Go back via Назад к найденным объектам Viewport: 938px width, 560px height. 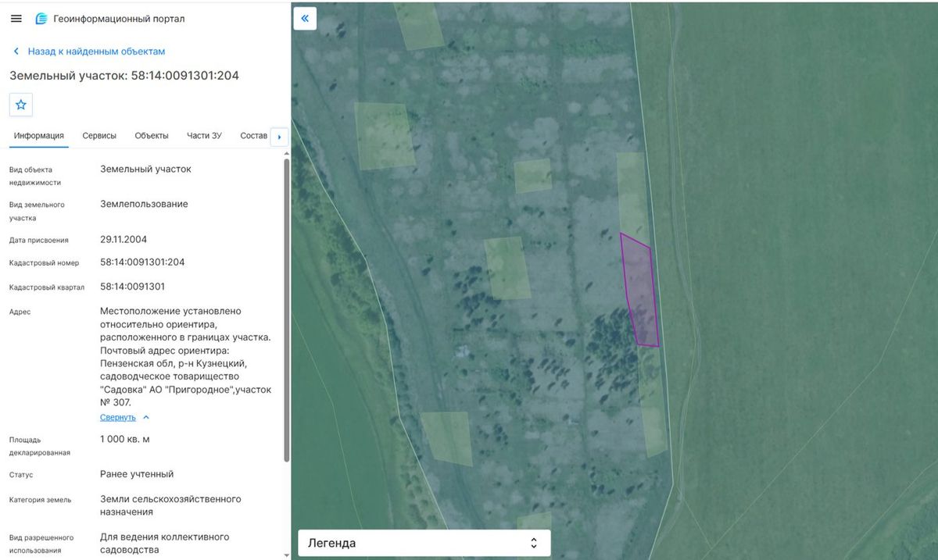point(89,52)
